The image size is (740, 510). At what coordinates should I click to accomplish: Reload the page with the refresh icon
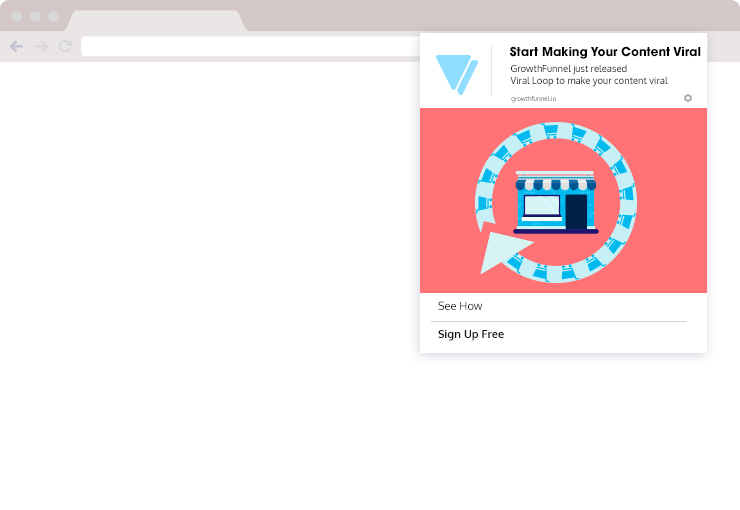(x=65, y=46)
